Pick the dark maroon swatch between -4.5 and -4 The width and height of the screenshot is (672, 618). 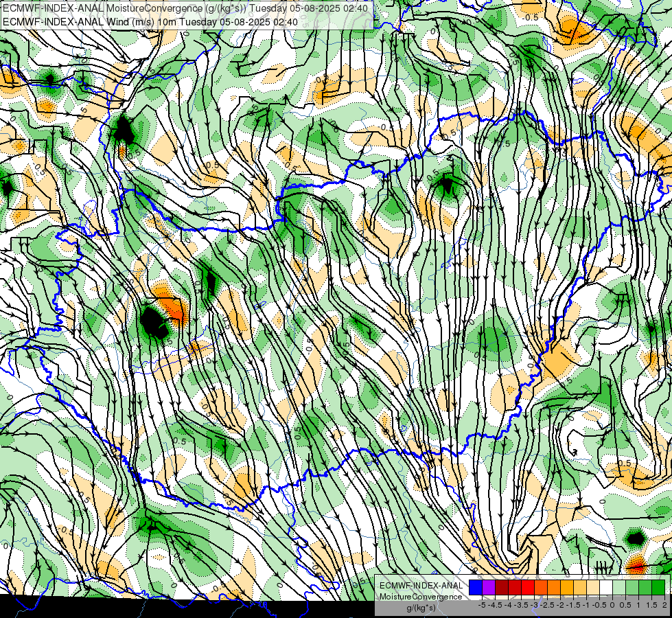(x=502, y=587)
